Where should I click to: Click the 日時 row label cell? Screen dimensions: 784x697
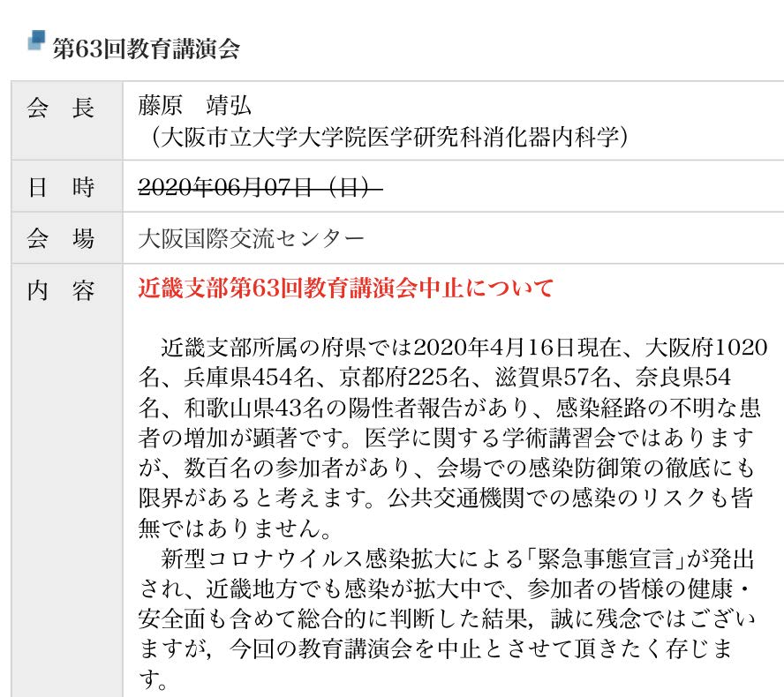click(62, 187)
